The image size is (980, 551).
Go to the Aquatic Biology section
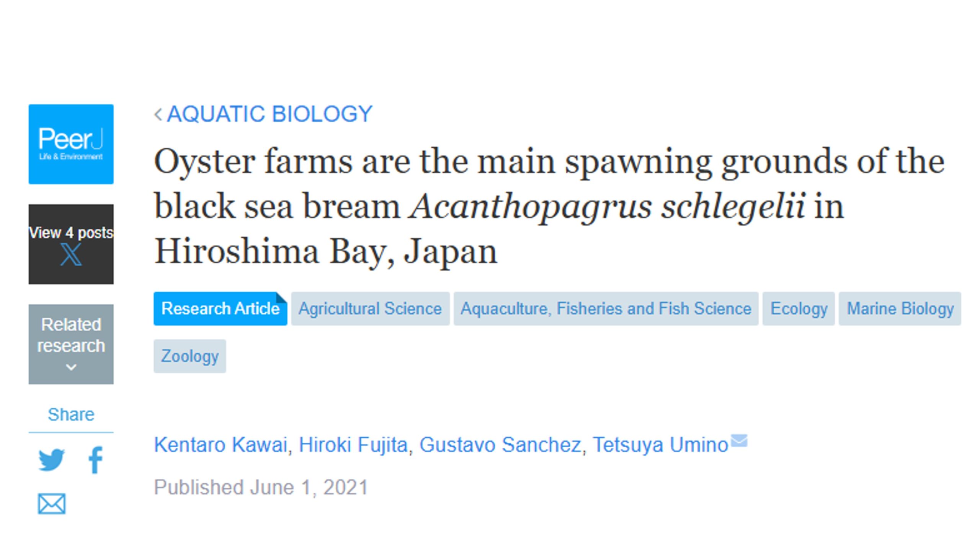(269, 114)
